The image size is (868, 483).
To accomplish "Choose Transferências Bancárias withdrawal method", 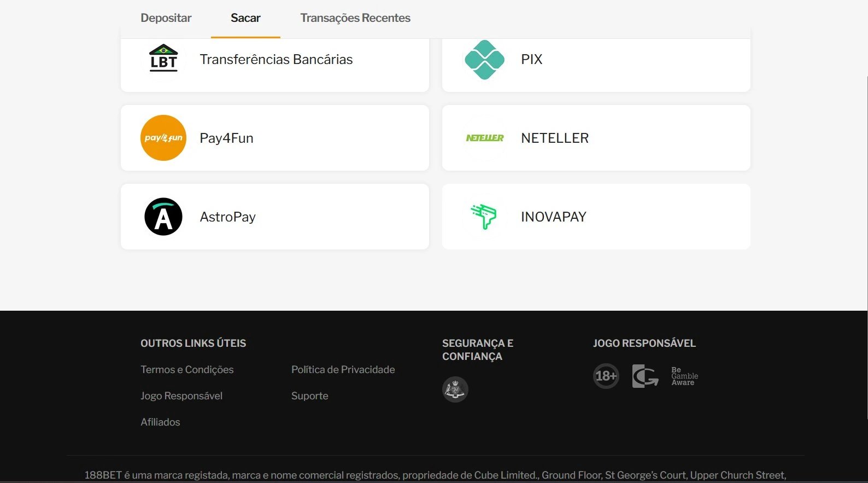I will (275, 65).
